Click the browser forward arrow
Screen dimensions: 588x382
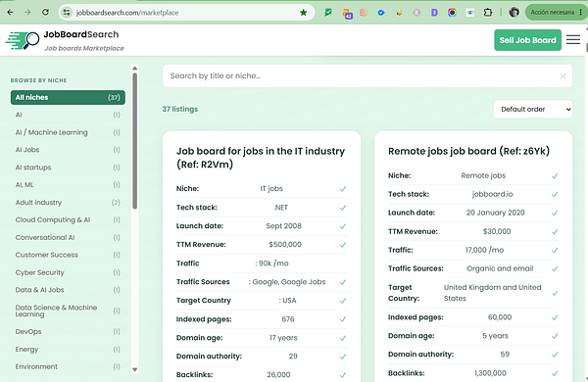27,13
